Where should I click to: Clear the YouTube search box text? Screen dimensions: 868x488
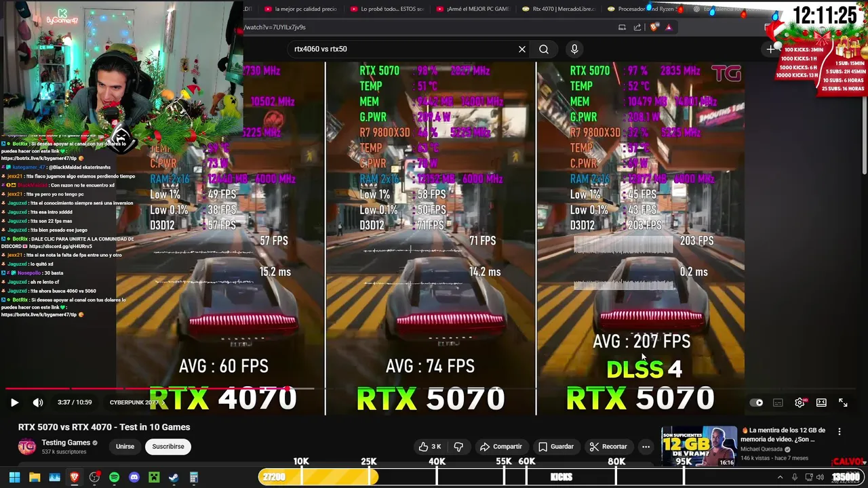click(522, 49)
